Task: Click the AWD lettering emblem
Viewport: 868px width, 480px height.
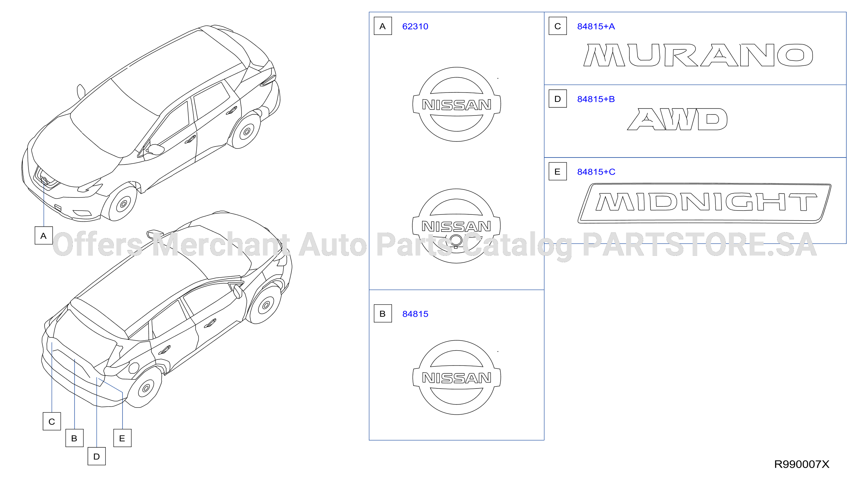Action: coord(677,119)
